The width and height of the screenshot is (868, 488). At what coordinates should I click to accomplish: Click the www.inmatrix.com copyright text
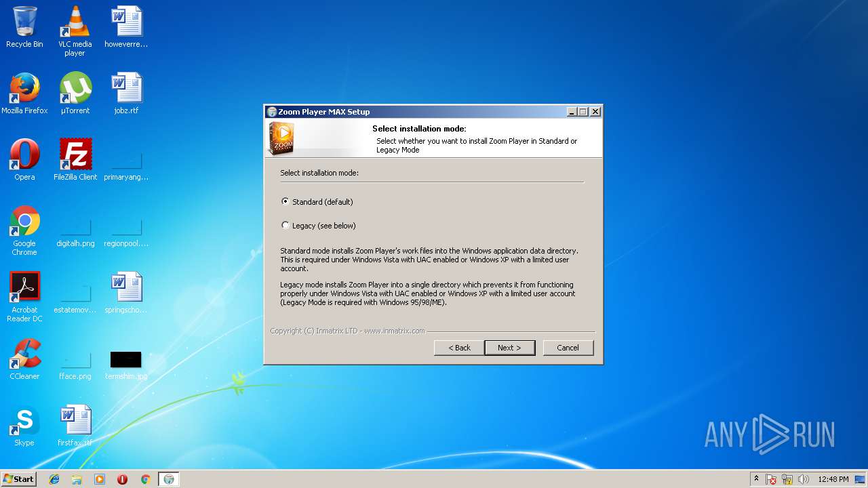click(394, 331)
